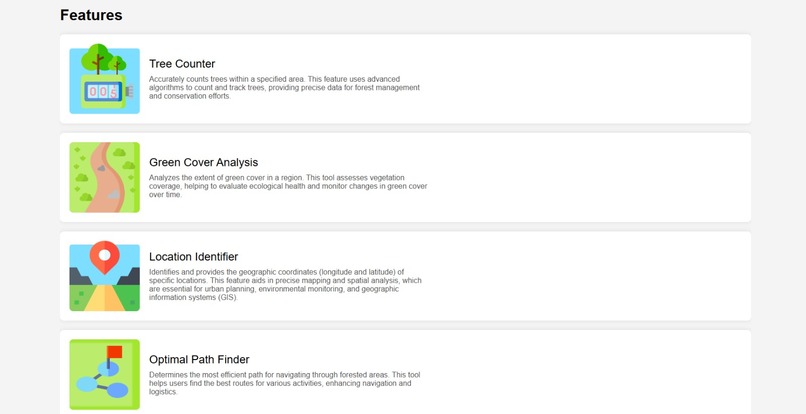The width and height of the screenshot is (806, 414).
Task: Select the Location Identifier heading
Action: coord(194,257)
